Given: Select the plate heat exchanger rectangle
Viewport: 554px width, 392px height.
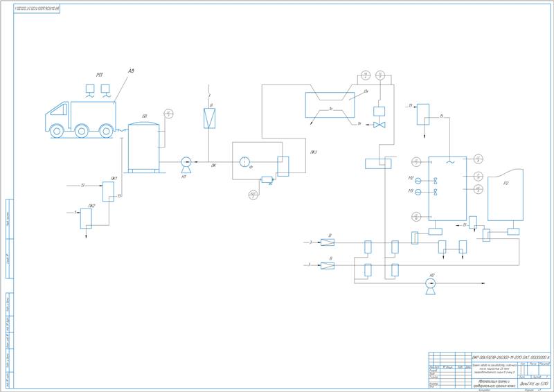Looking at the screenshot, I should [x=330, y=105].
